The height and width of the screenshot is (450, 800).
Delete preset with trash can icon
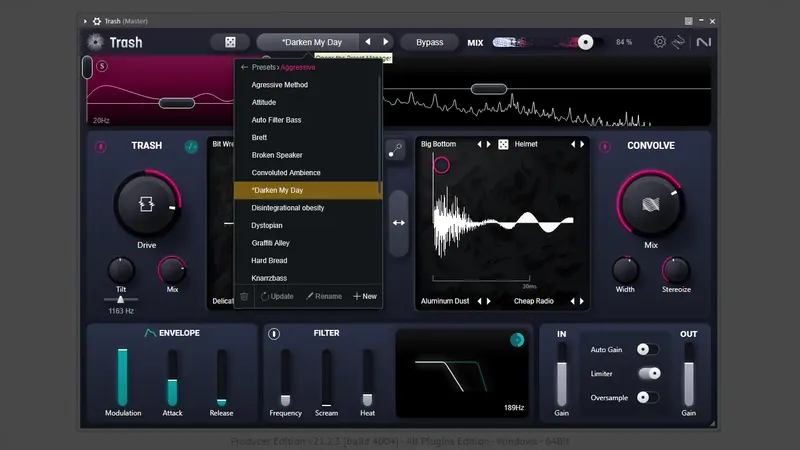(244, 296)
